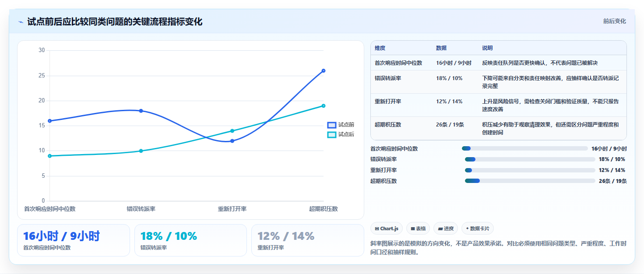Image resolution: width=644 pixels, height=274 pixels.
Task: Click 试点前 data point at 重新打开率 (12)
Action: (232, 141)
